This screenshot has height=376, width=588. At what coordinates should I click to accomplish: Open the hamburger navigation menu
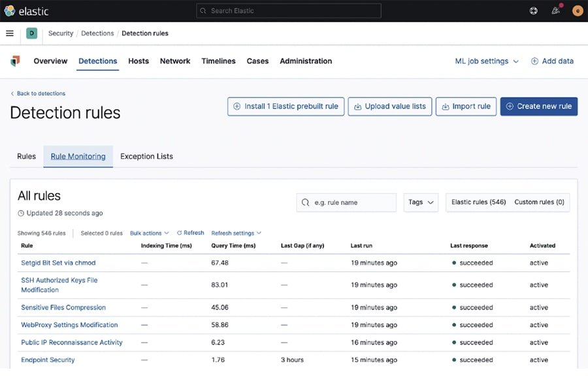pos(9,33)
